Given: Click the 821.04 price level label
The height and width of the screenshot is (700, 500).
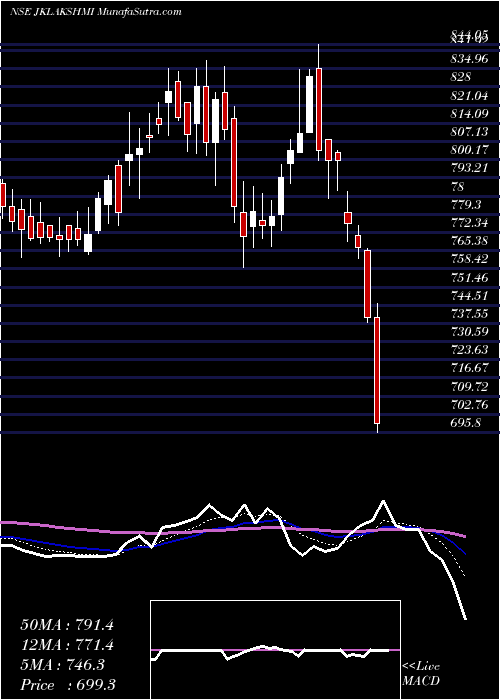Looking at the screenshot, I should coord(469,95).
